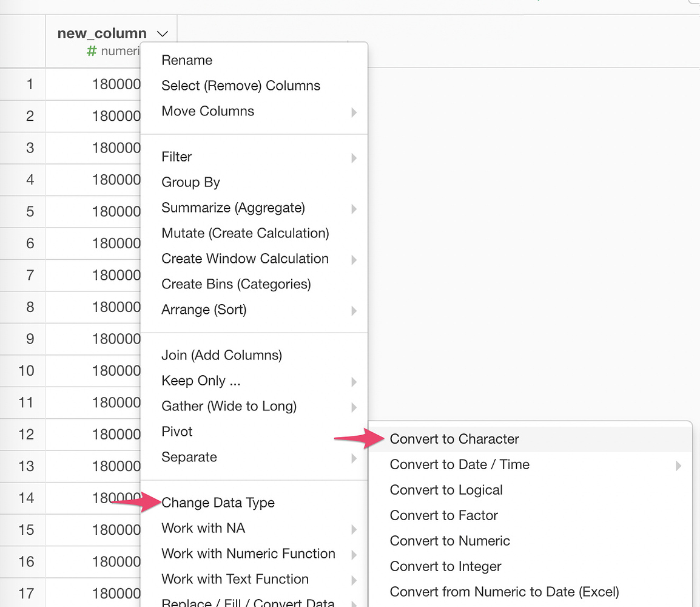Click Group By in the context menu
The width and height of the screenshot is (700, 607).
pyautogui.click(x=190, y=182)
